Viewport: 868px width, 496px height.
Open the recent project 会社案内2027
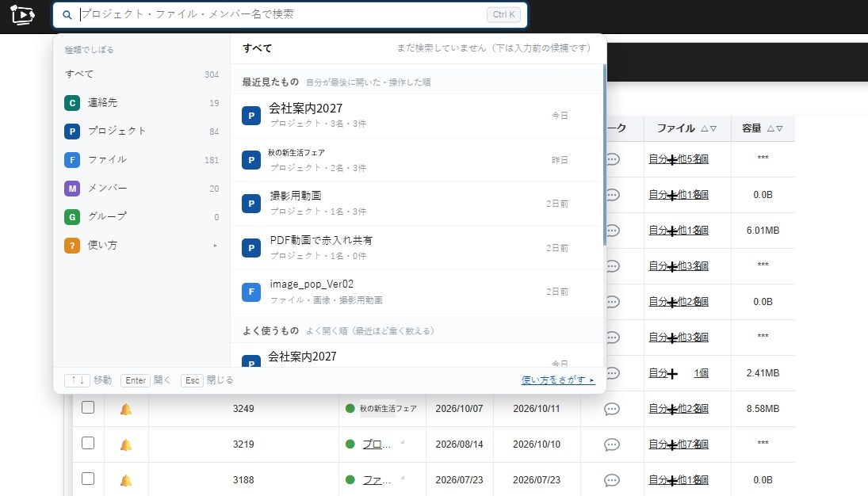pyautogui.click(x=416, y=116)
